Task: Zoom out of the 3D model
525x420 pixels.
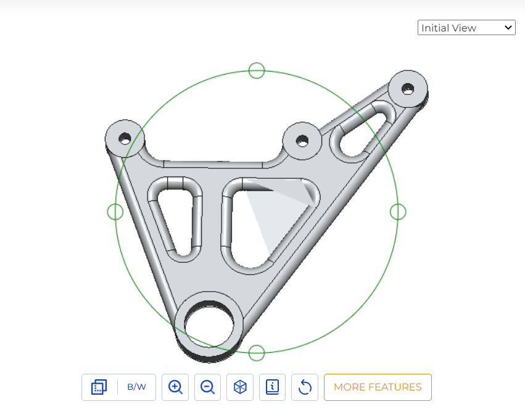Action: click(x=207, y=387)
